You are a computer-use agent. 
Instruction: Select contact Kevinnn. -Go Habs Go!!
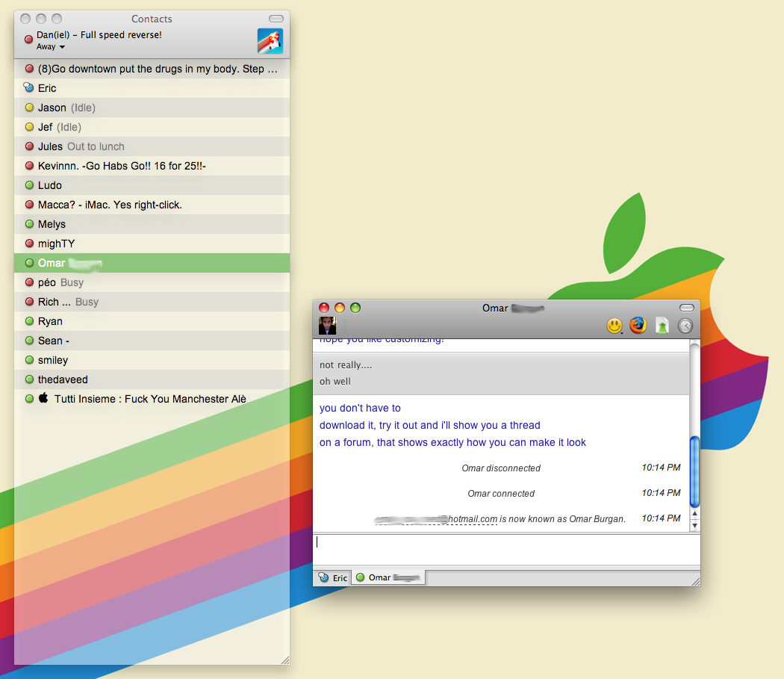pyautogui.click(x=152, y=166)
